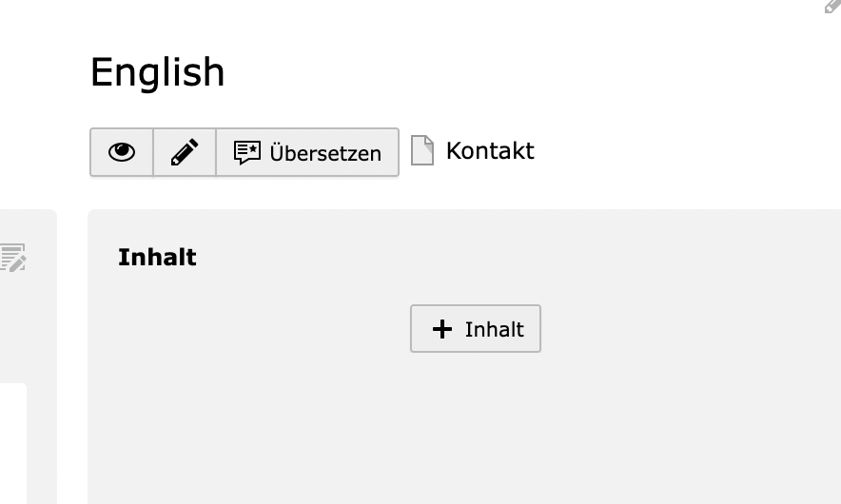Click the Übersetzen text label
841x504 pixels.
[325, 153]
